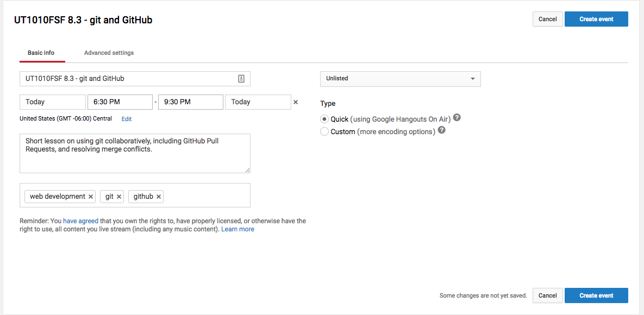Clear the end time with the X icon
Screen dimensions: 644x315
pos(296,102)
